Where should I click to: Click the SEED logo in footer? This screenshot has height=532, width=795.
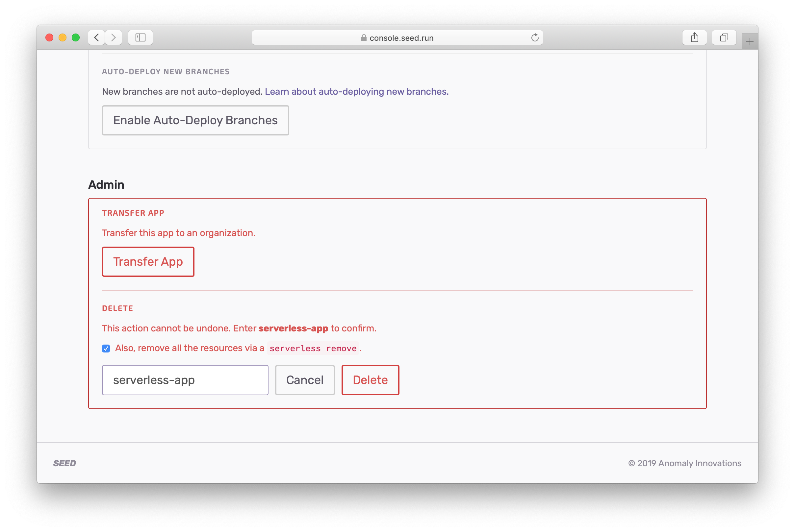click(x=64, y=463)
